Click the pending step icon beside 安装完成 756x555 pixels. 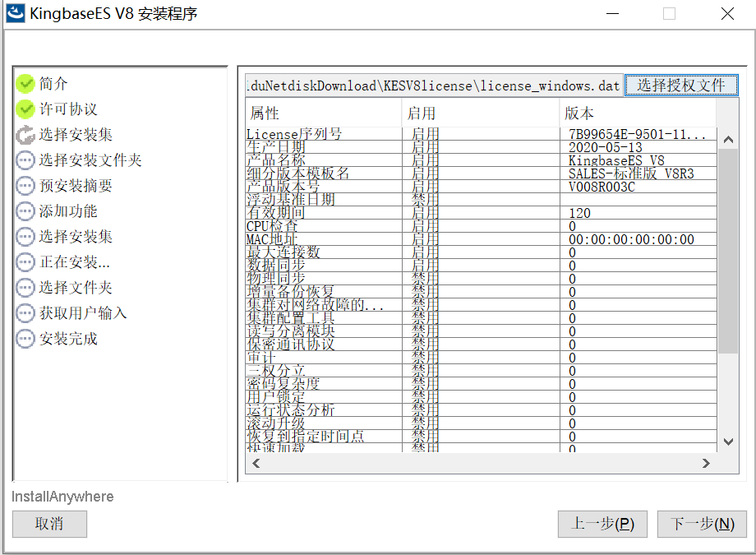pyautogui.click(x=25, y=339)
